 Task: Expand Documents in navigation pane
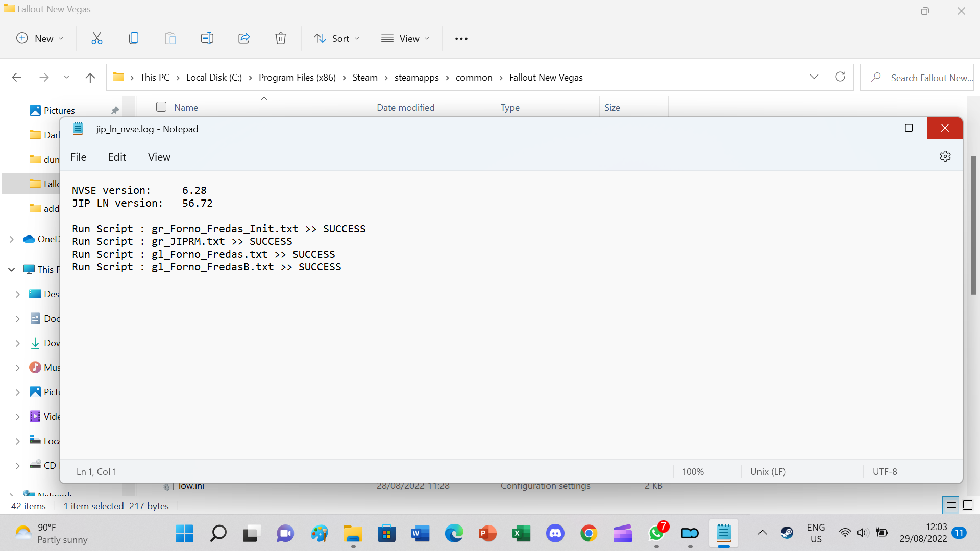coord(18,319)
